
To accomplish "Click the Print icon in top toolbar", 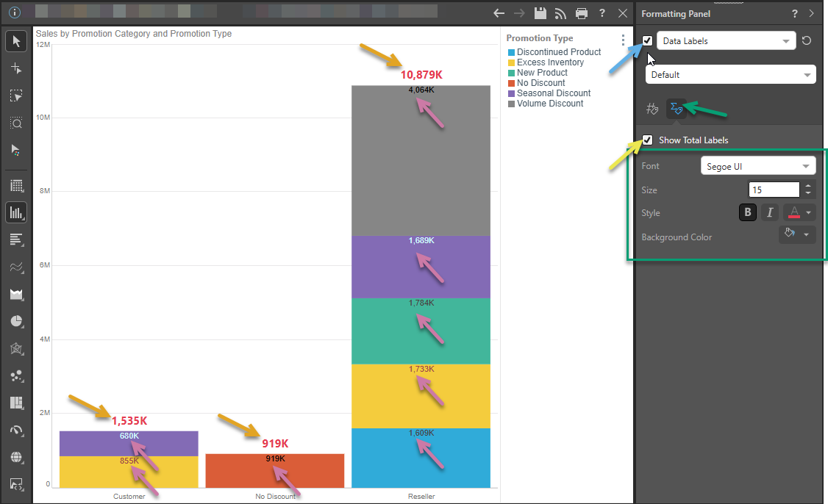I will tap(582, 13).
